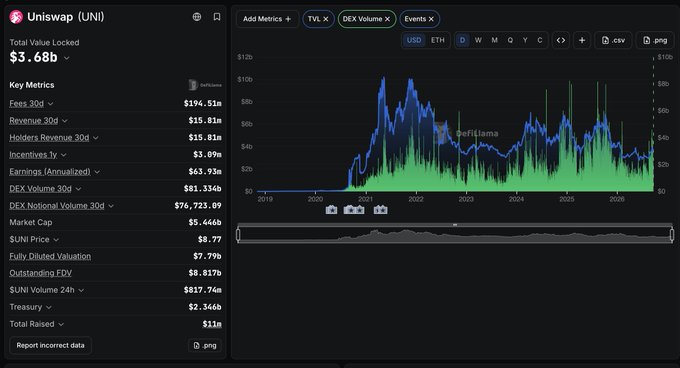Click the top grip of the range slider
Viewport: 680px width, 368px height.
coord(455,225)
